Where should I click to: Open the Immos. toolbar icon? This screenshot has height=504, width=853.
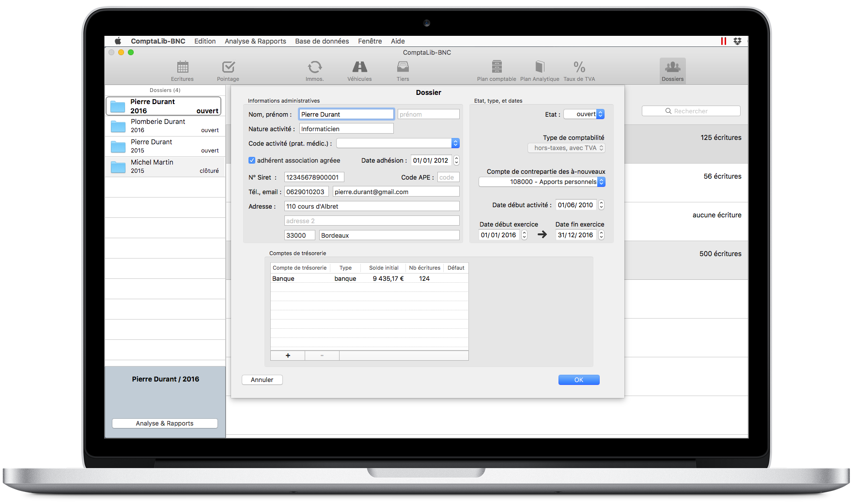coord(314,71)
